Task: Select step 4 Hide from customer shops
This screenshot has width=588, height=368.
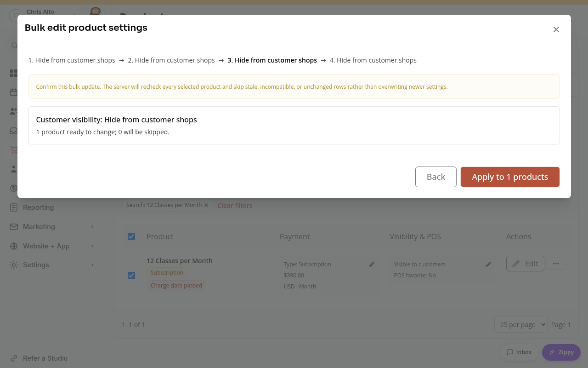Action: (373, 60)
